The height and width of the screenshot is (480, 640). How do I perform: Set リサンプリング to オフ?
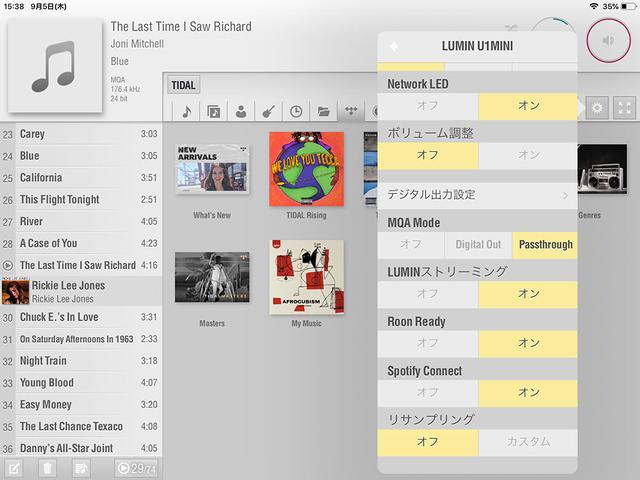[x=427, y=442]
